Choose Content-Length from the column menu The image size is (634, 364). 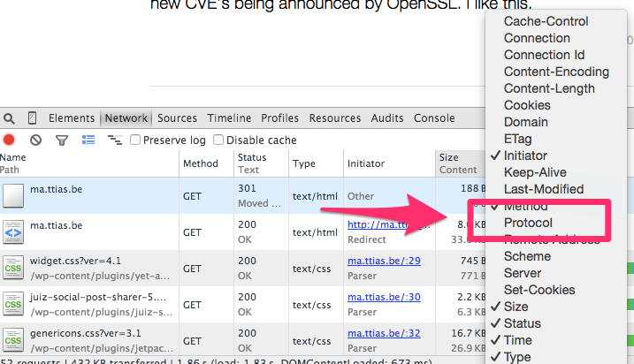click(549, 88)
